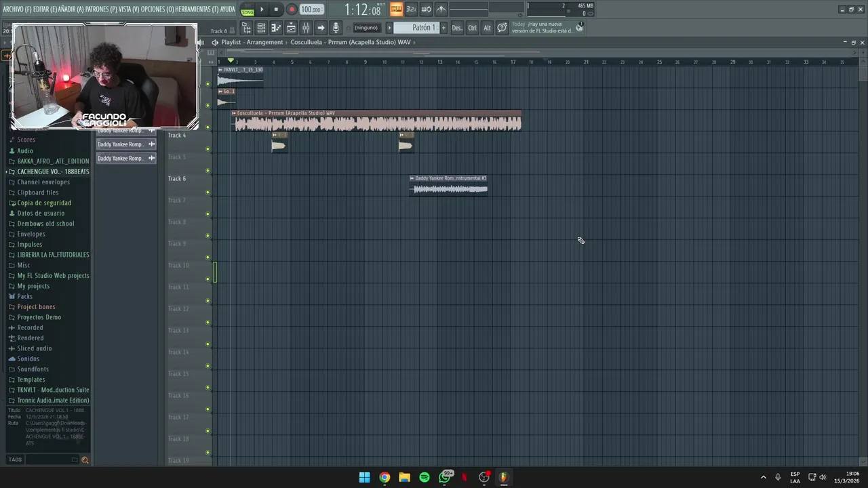This screenshot has height=488, width=868.
Task: Start playback with the play button
Action: coord(262,9)
